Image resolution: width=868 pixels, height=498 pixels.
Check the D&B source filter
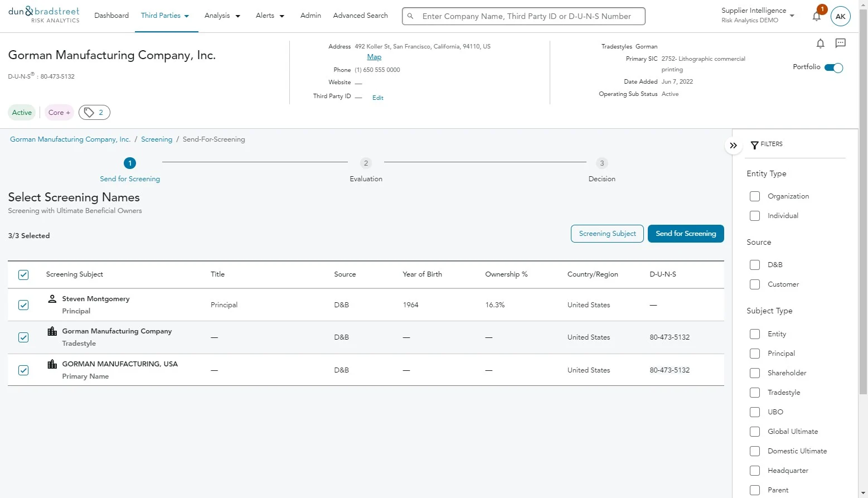pos(755,265)
